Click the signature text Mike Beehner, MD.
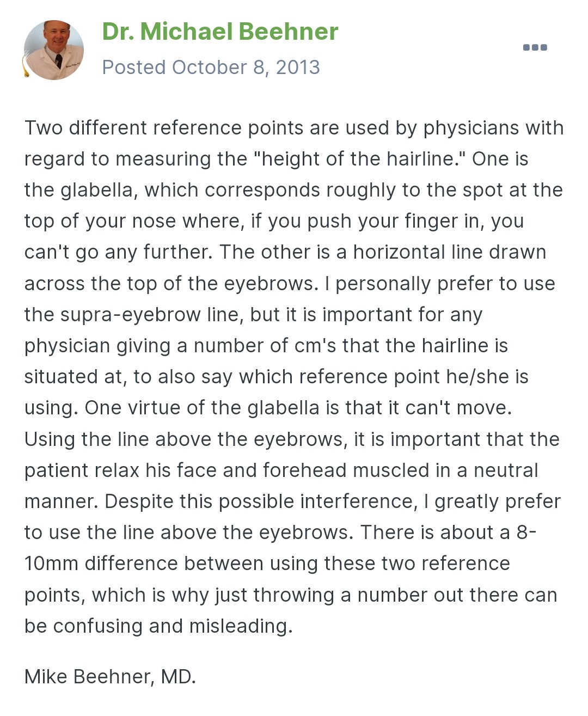The height and width of the screenshot is (716, 588). point(110,677)
